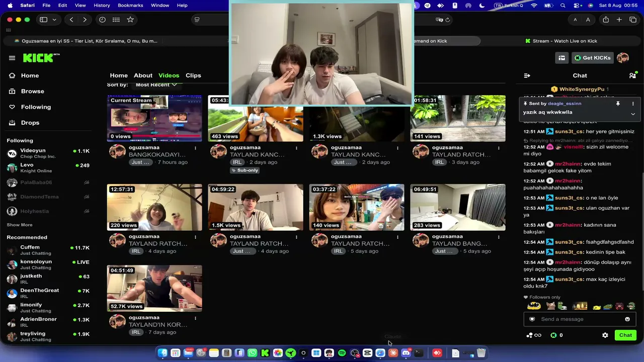This screenshot has width=644, height=362.
Task: Send message with the green Chat button
Action: pyautogui.click(x=625, y=335)
